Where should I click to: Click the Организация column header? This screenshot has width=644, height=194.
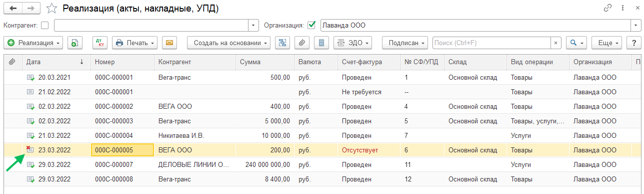(x=600, y=62)
